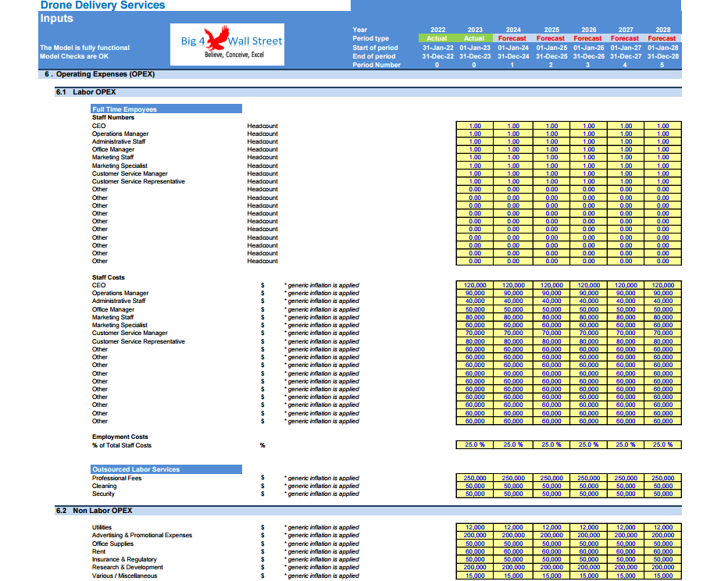The height and width of the screenshot is (581, 728).
Task: Click the Outsourced Labor Services header
Action: tap(166, 469)
